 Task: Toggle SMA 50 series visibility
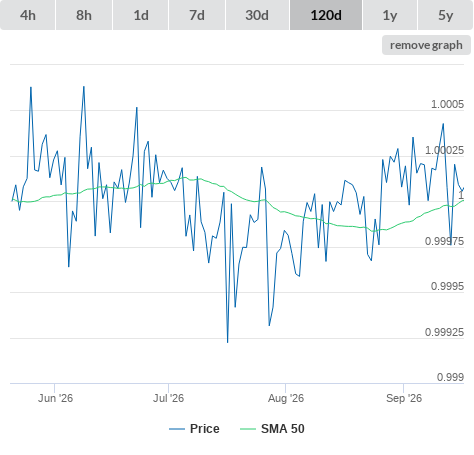(283, 429)
